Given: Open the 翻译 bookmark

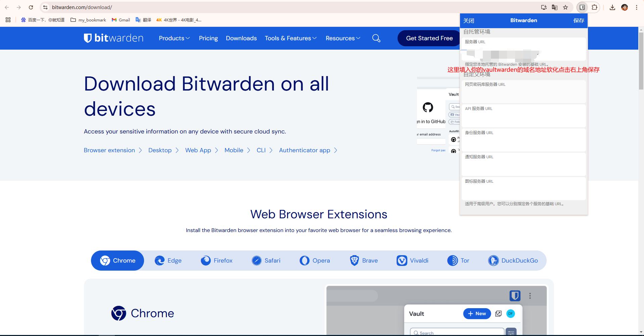Looking at the screenshot, I should tap(143, 20).
